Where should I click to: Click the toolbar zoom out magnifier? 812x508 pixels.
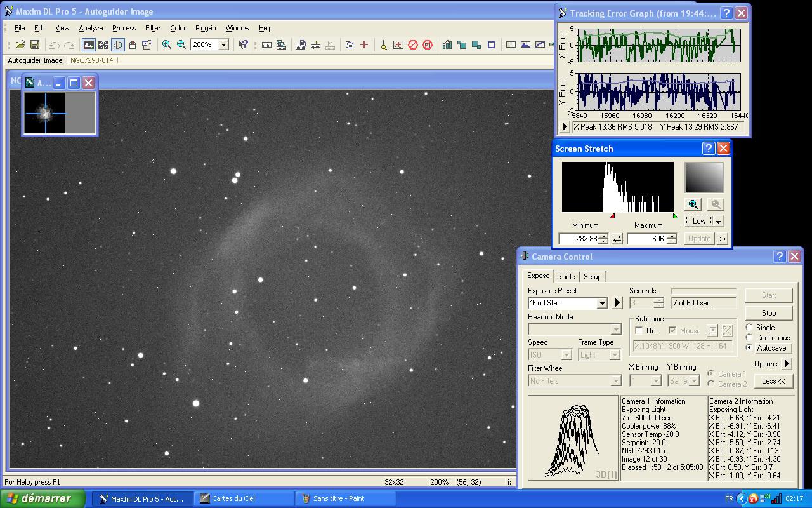(x=181, y=45)
